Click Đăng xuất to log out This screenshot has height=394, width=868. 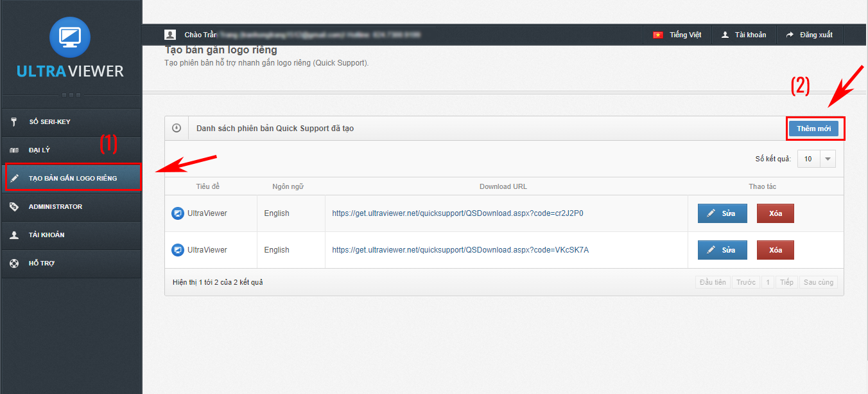[809, 35]
